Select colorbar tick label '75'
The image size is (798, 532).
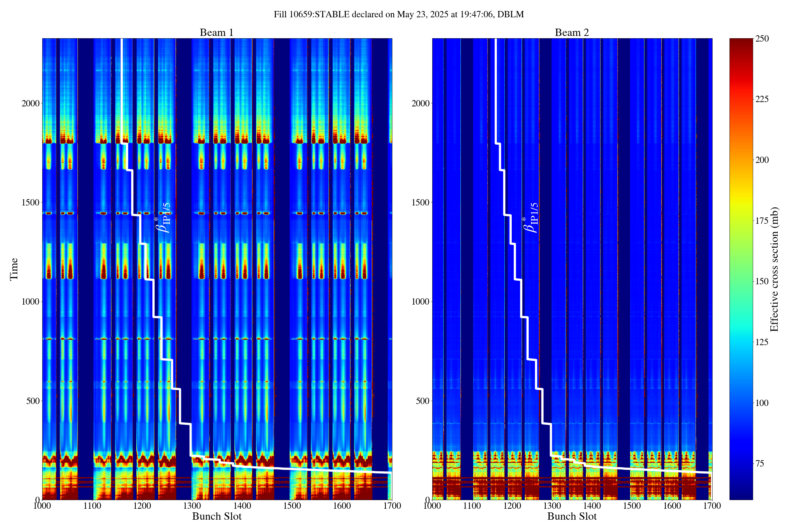[760, 464]
